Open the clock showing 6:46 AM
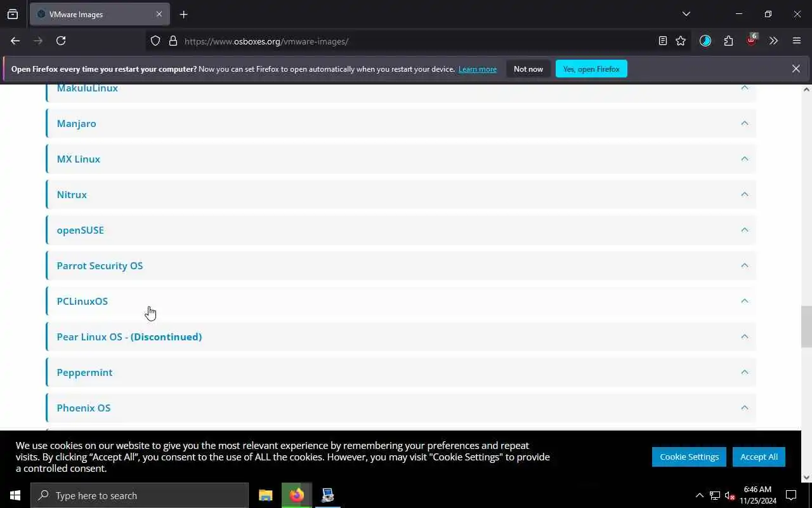 pyautogui.click(x=757, y=495)
